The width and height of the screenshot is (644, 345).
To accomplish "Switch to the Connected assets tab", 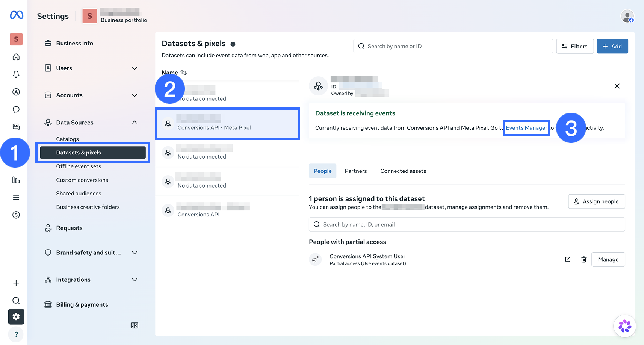I will [403, 171].
